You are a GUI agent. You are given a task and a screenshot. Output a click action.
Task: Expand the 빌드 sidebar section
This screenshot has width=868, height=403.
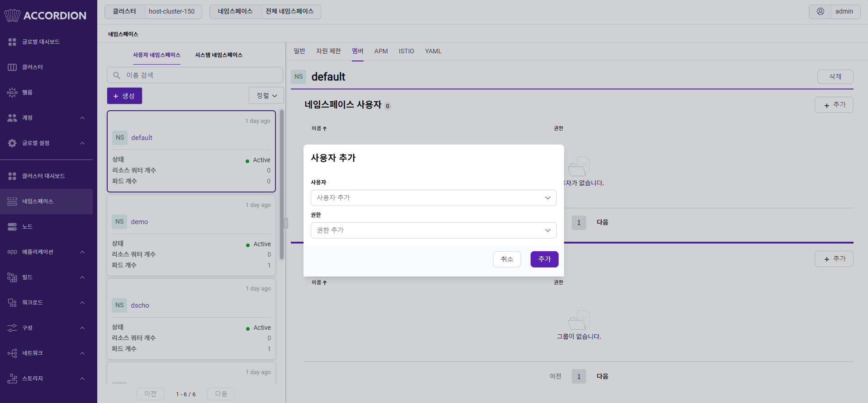82,277
